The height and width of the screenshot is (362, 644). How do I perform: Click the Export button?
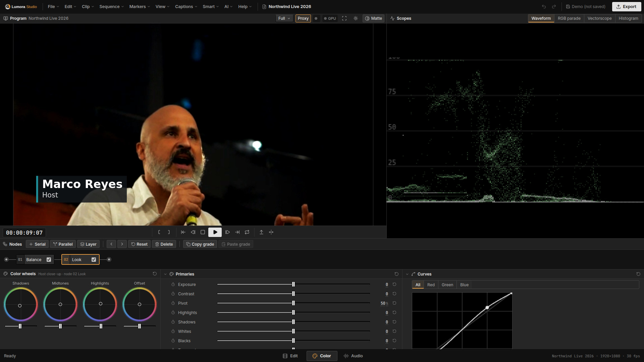click(626, 7)
